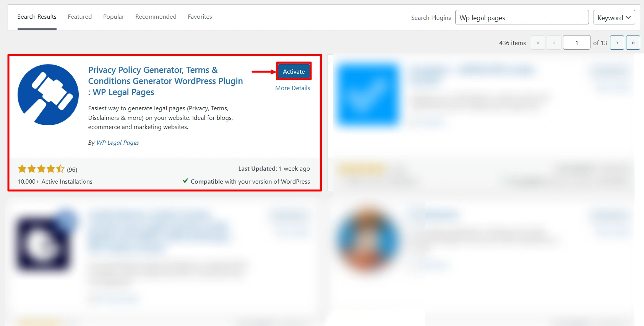Click the WP Legal Pages gavel icon
The width and height of the screenshot is (644, 326).
(x=48, y=95)
